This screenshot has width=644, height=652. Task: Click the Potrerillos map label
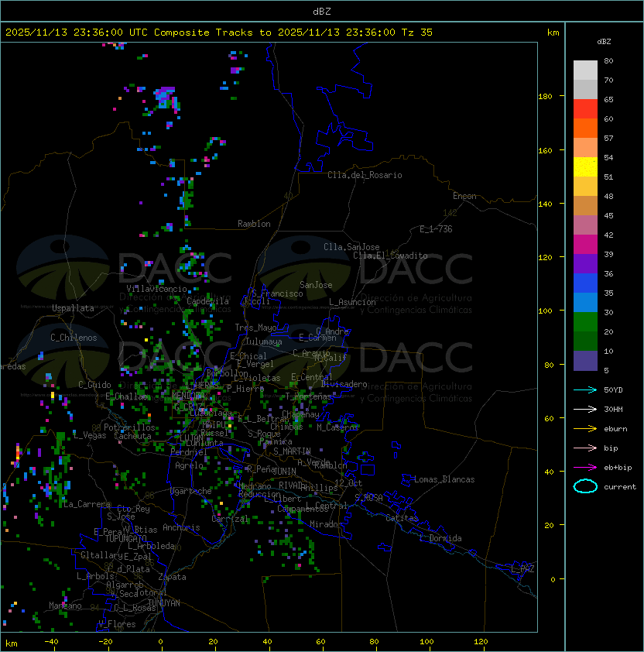(x=129, y=427)
